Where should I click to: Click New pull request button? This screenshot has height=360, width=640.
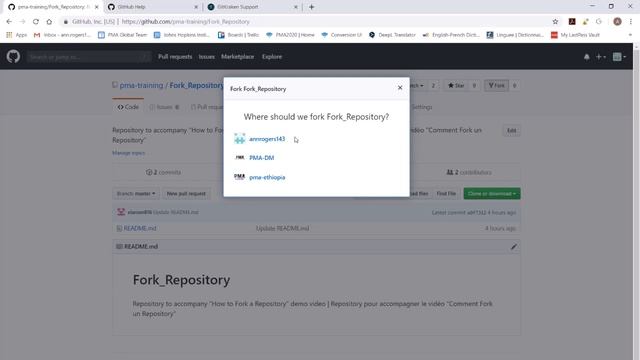coord(186,193)
